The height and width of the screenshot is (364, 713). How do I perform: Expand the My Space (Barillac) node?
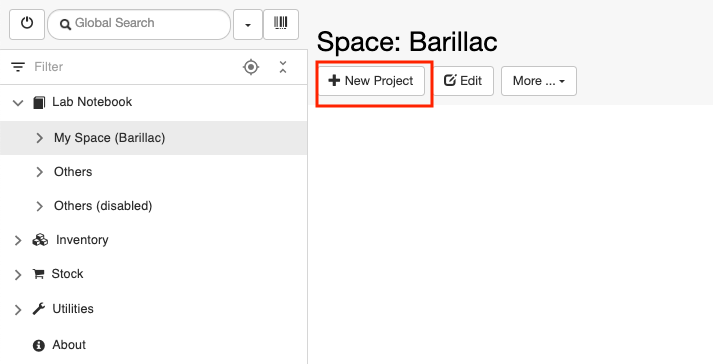pos(40,138)
